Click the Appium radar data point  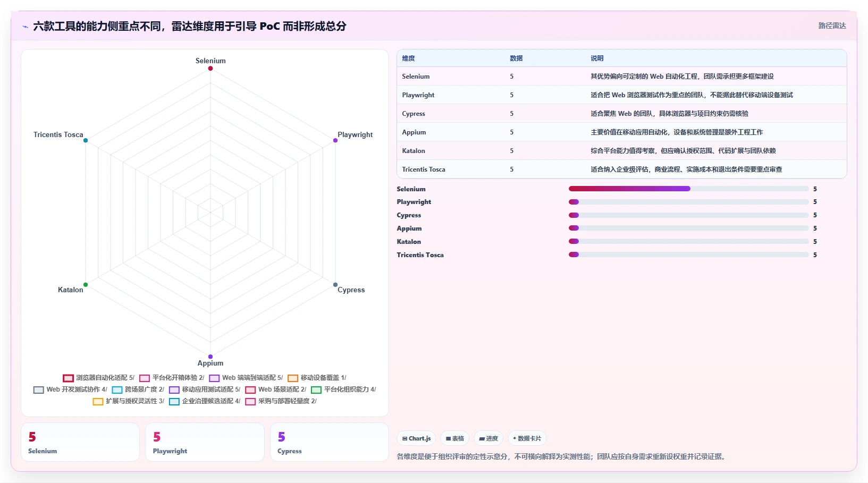point(210,357)
